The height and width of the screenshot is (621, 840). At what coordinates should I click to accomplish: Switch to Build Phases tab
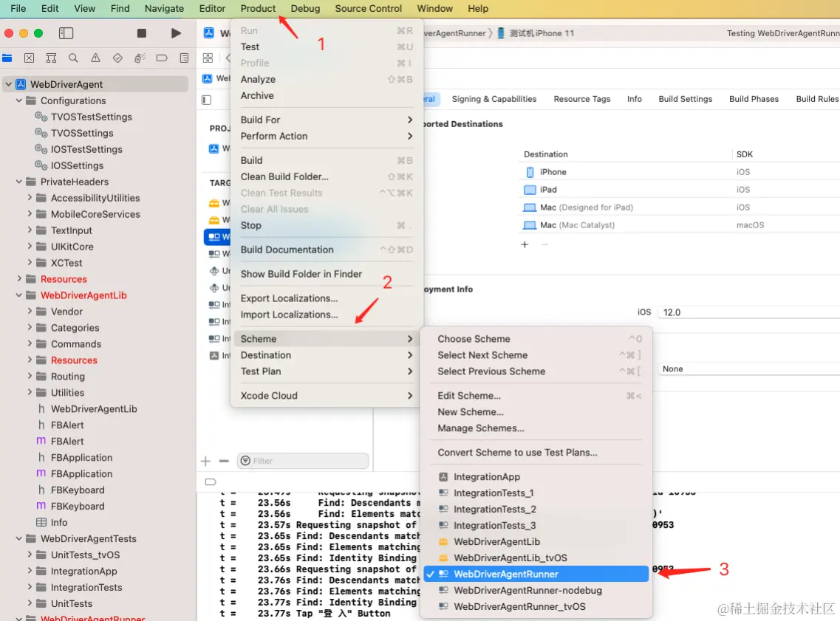pos(754,99)
